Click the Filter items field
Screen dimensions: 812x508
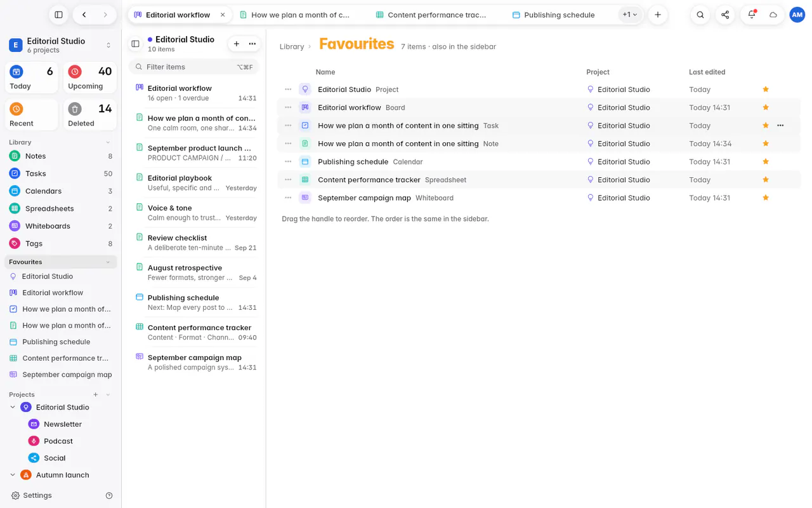194,67
